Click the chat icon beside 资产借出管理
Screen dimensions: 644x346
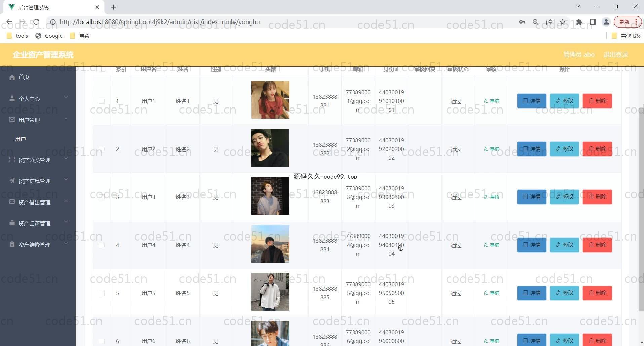coord(12,202)
